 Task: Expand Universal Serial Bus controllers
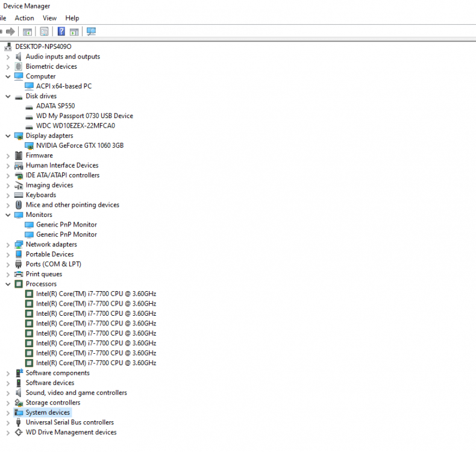[x=8, y=422]
